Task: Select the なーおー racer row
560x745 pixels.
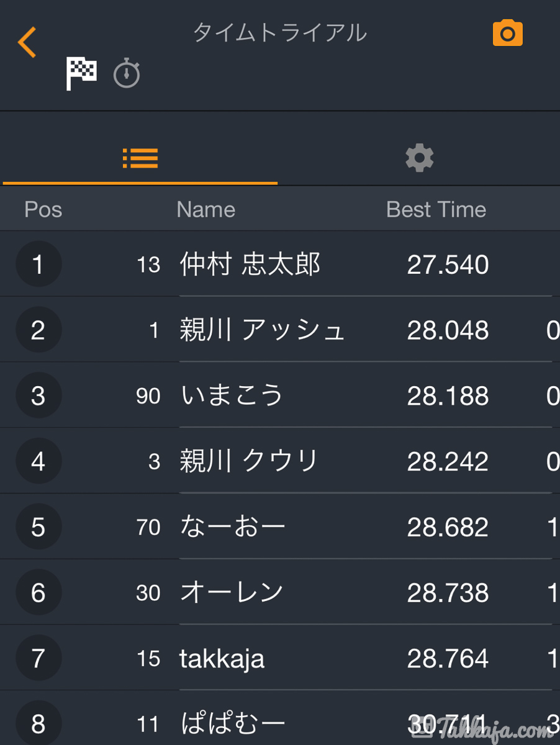Action: coord(233,527)
